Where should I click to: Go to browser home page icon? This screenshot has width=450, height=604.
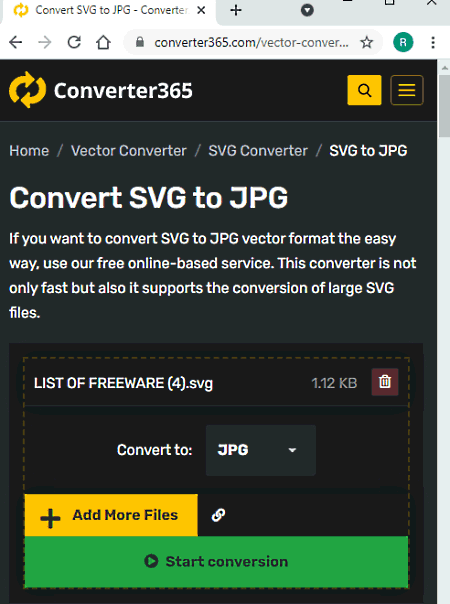pyautogui.click(x=103, y=42)
